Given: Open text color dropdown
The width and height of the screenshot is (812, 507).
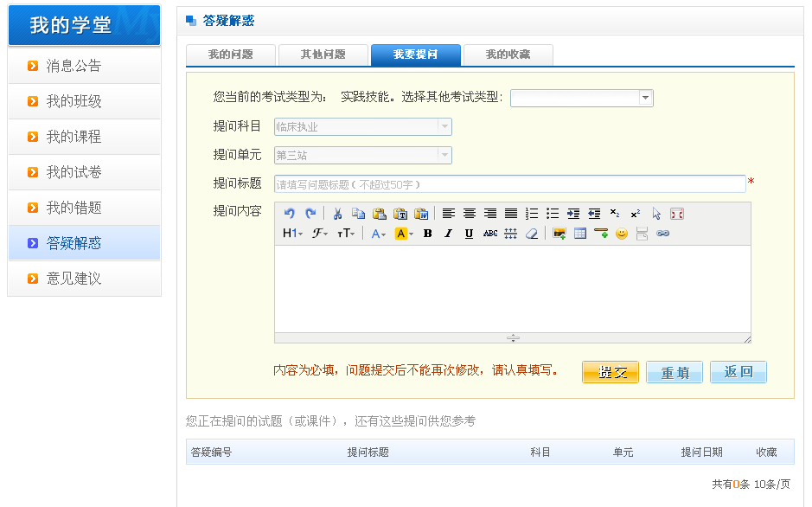Looking at the screenshot, I should [x=379, y=234].
